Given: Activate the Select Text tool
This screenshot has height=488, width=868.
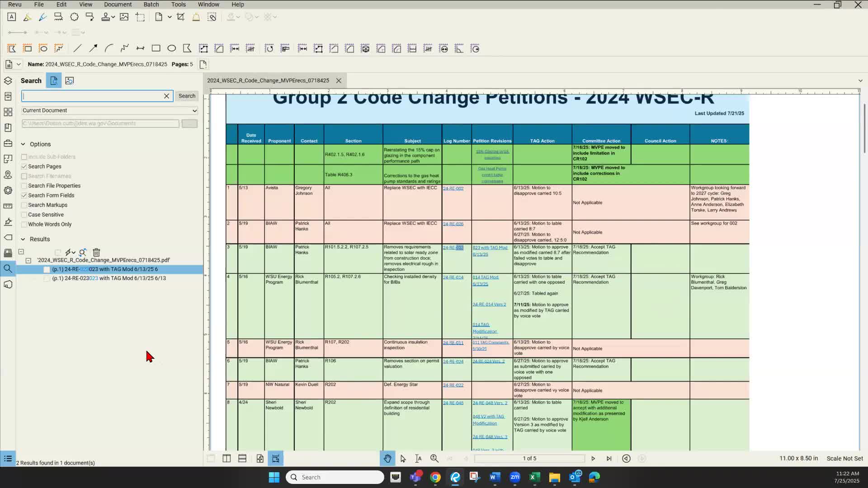Looking at the screenshot, I should click(419, 459).
